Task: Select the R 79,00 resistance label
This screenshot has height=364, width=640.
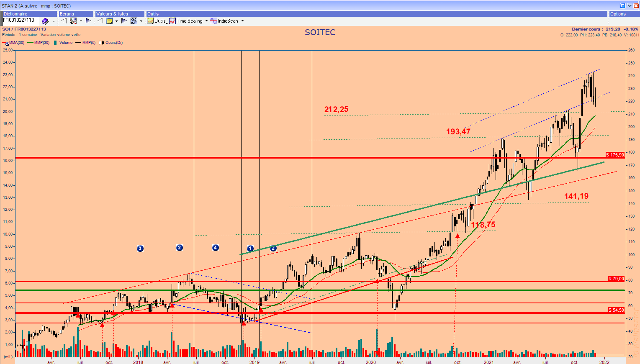Action: click(616, 279)
